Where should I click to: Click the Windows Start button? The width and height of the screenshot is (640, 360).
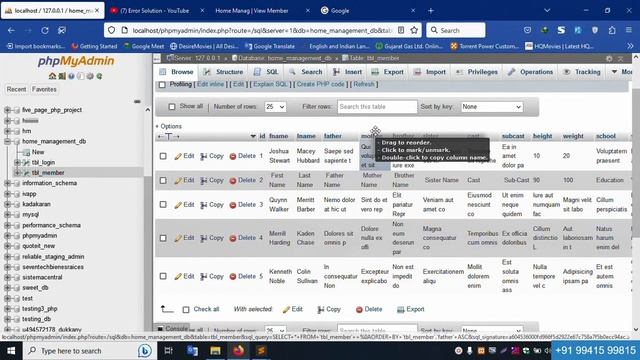(11, 351)
